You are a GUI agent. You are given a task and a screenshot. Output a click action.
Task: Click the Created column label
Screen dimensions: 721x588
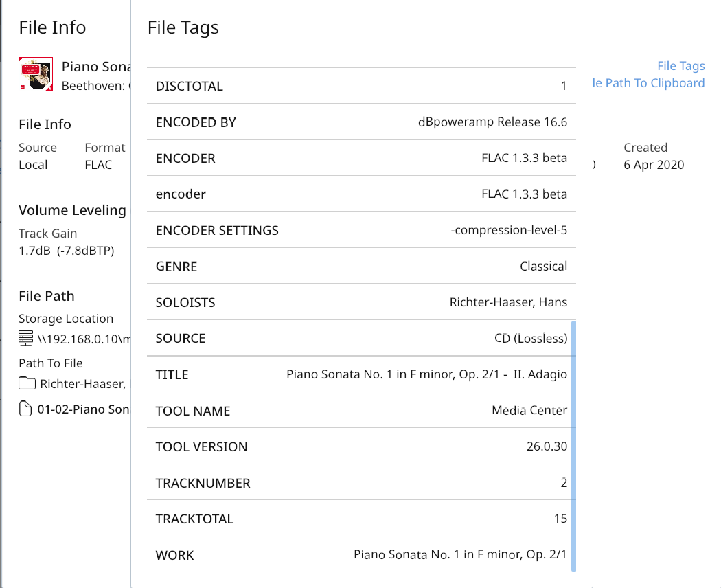645,148
